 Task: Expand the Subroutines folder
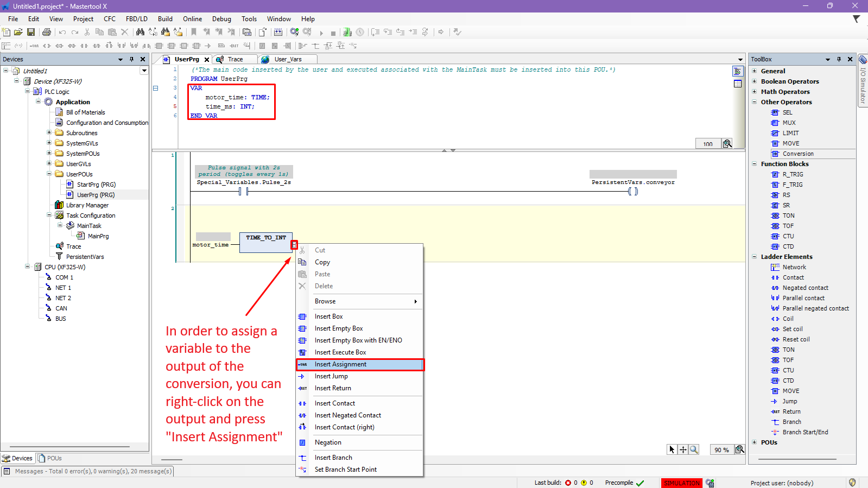49,133
